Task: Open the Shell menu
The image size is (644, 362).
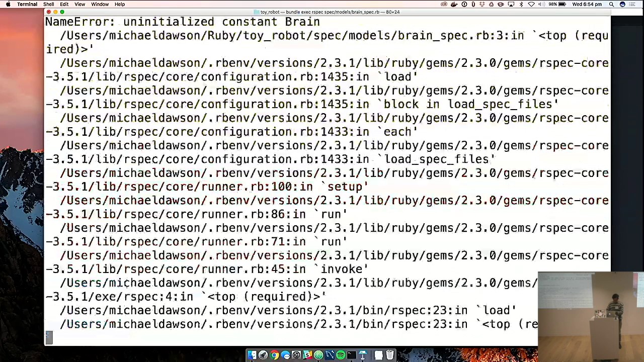Action: [x=48, y=4]
